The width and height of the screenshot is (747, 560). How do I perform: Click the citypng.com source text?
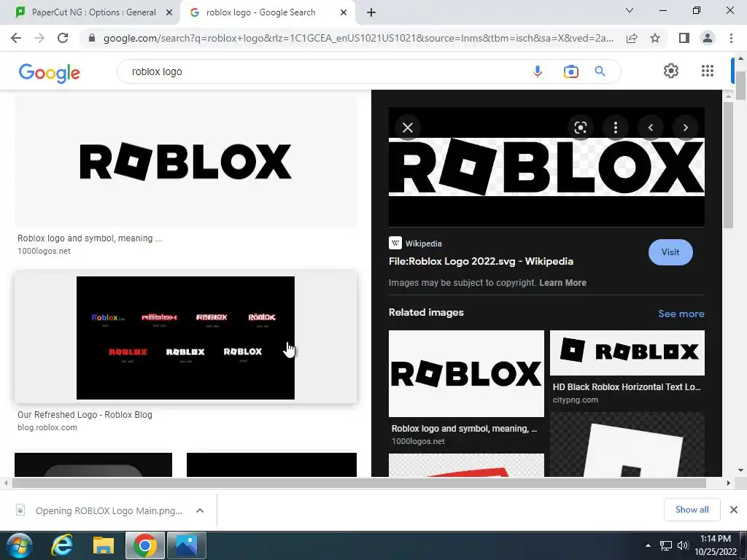[575, 400]
